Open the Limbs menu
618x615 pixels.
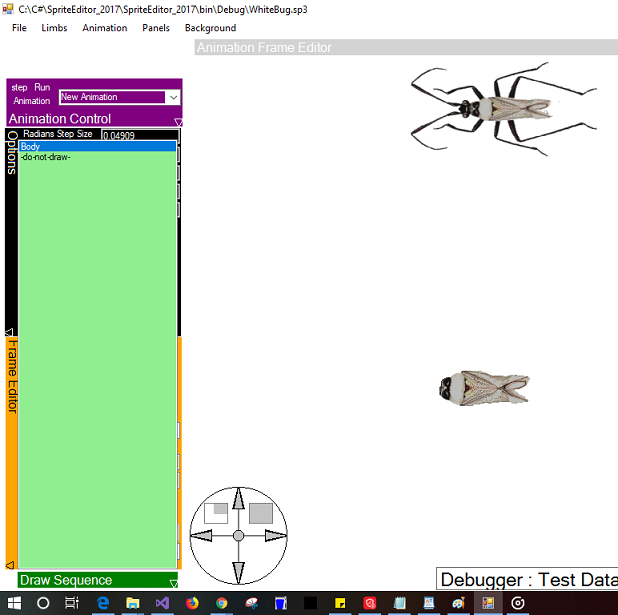point(54,28)
